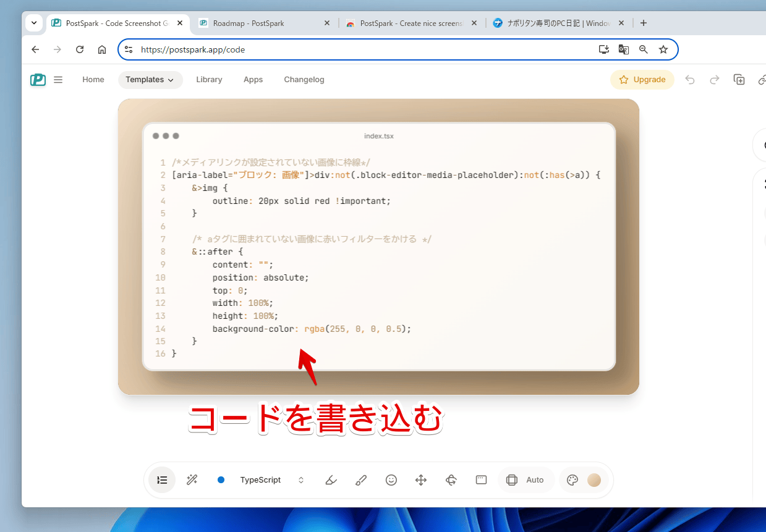Toggle line numbers list icon in bottom toolbar
The width and height of the screenshot is (766, 532).
point(162,480)
